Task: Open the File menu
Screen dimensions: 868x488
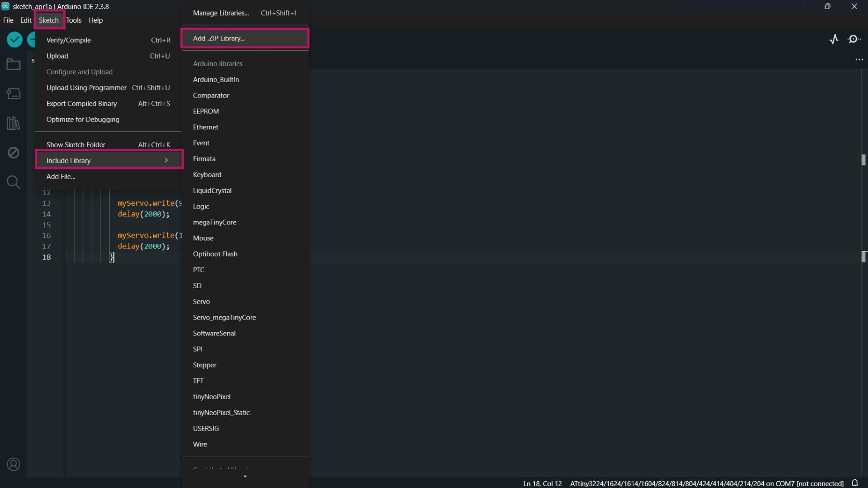Action: (8, 20)
